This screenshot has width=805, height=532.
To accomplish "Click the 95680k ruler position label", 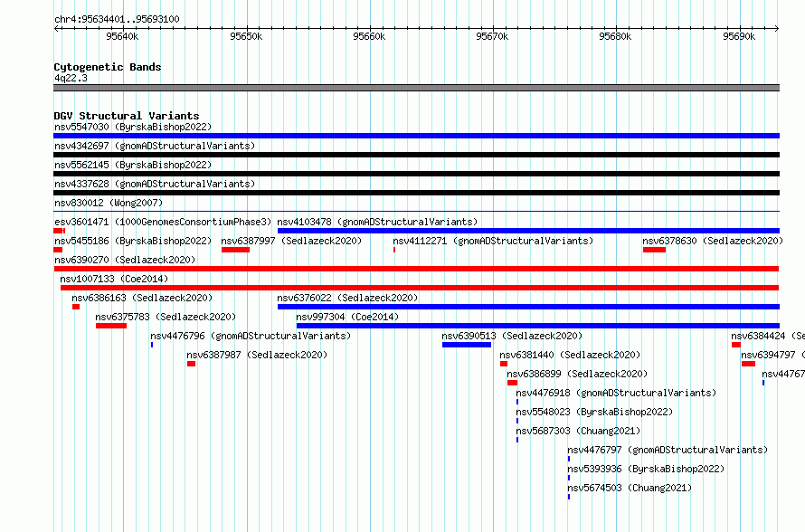I will pyautogui.click(x=616, y=36).
